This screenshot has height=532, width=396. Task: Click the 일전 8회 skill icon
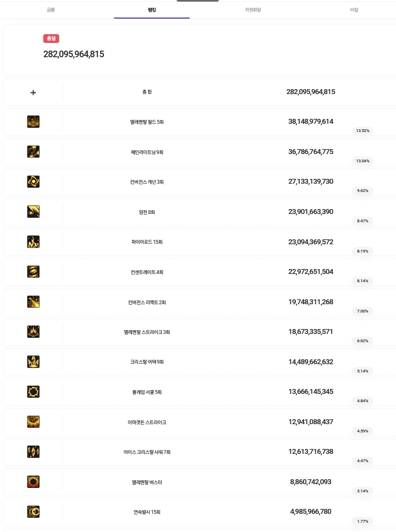[x=33, y=212]
